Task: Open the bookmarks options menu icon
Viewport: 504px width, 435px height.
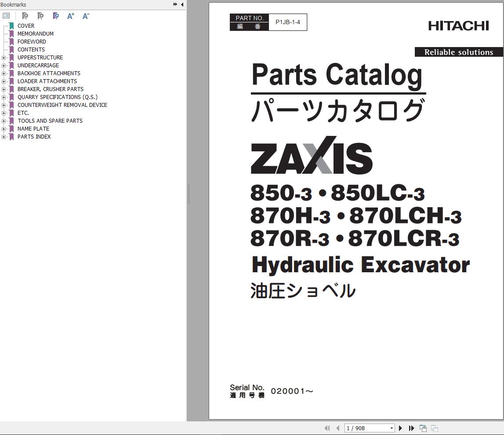Action: pos(6,16)
